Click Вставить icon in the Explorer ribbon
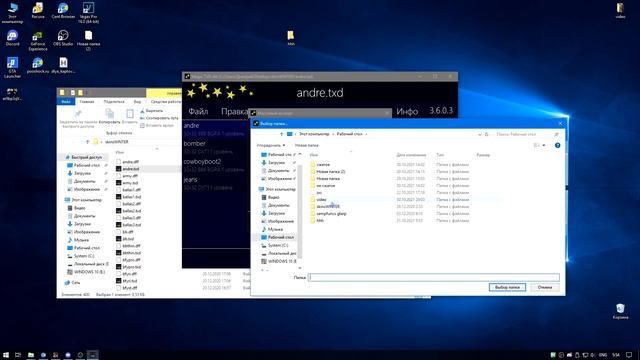This screenshot has height=360, width=640. (130, 116)
